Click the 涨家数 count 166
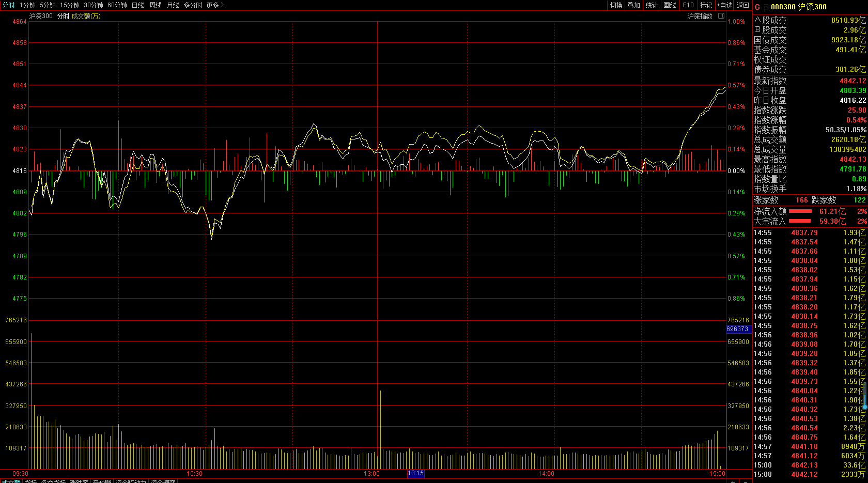868x483 pixels. coord(802,200)
